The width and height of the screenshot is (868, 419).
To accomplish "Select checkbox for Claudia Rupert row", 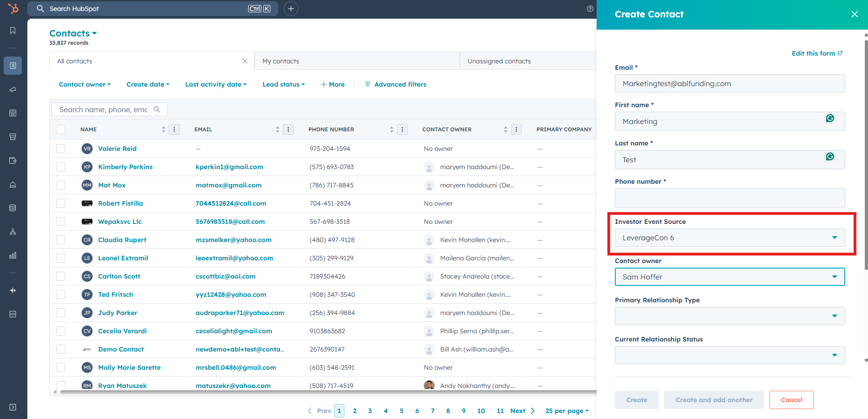I will pyautogui.click(x=61, y=240).
